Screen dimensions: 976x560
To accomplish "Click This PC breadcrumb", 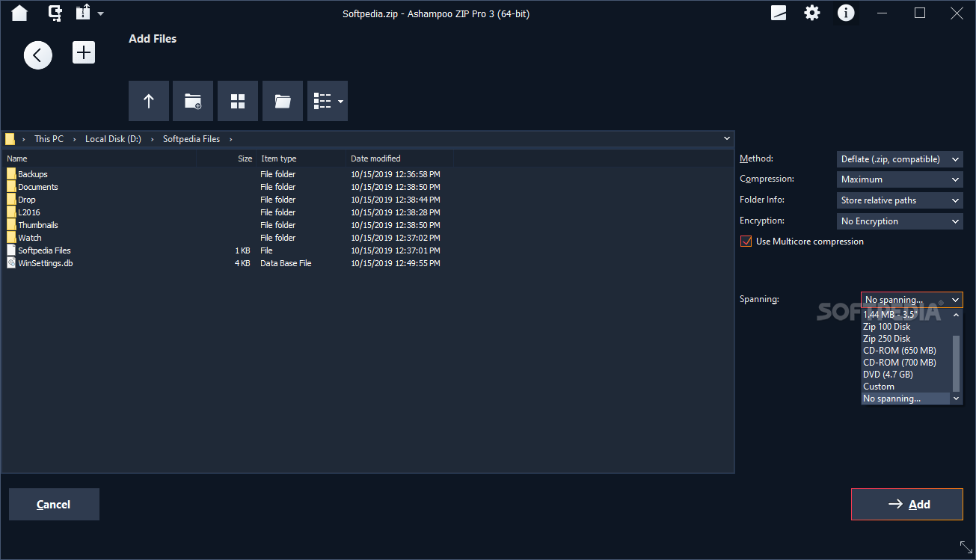I will point(49,139).
